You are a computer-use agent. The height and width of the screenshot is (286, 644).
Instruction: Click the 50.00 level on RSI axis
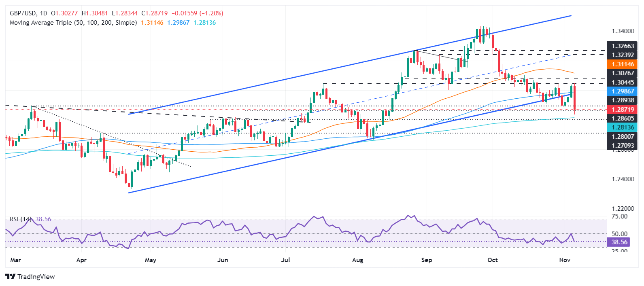(619, 234)
